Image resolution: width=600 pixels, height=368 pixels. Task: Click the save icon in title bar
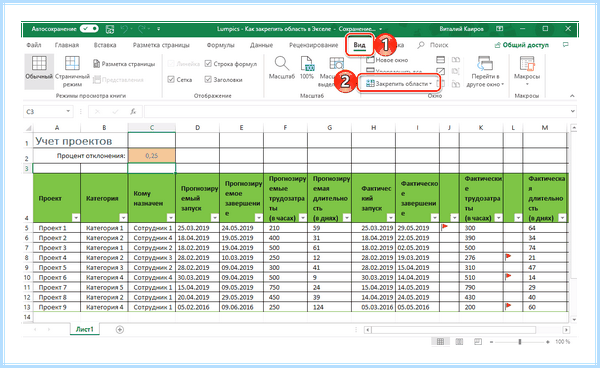click(x=110, y=29)
